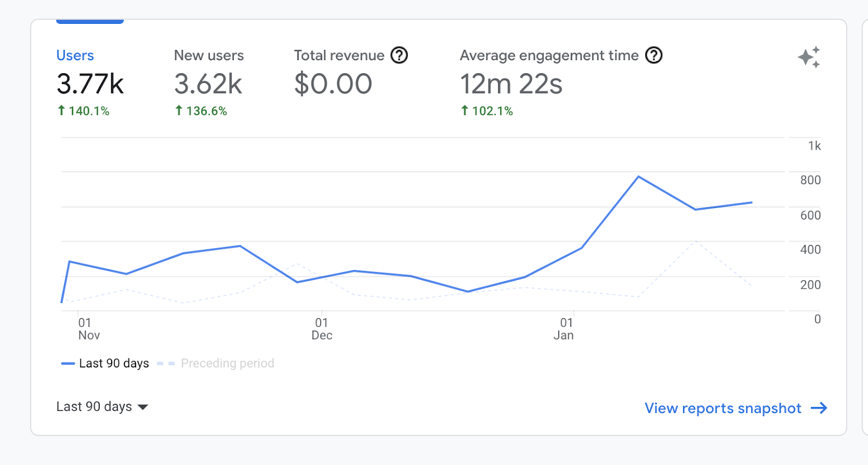The height and width of the screenshot is (465, 868).
Task: Open help icon next to Total revenue
Action: (x=399, y=55)
